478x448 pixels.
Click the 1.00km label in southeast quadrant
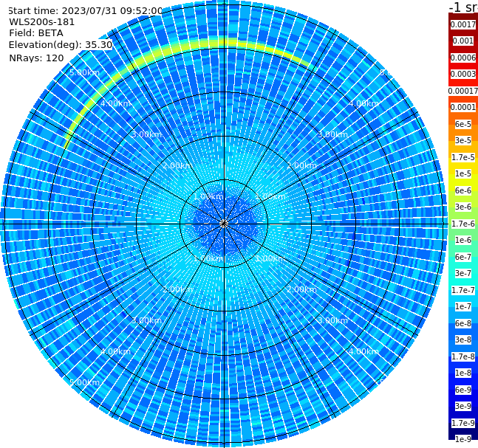(x=270, y=258)
